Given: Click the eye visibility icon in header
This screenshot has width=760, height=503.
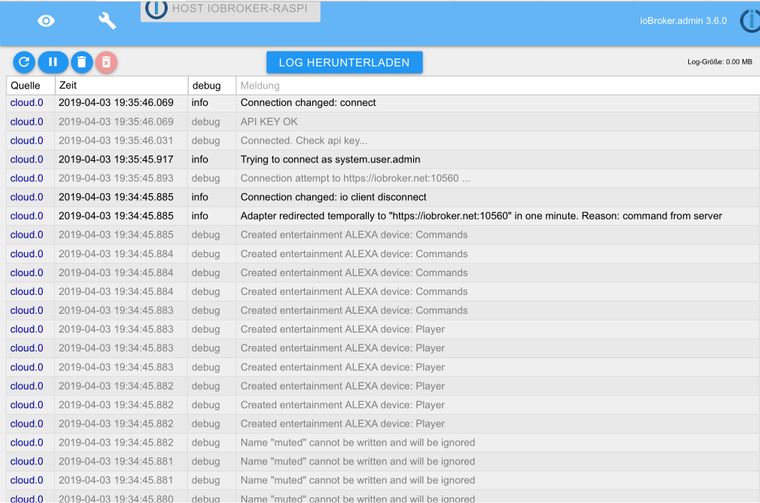Looking at the screenshot, I should 46,21.
